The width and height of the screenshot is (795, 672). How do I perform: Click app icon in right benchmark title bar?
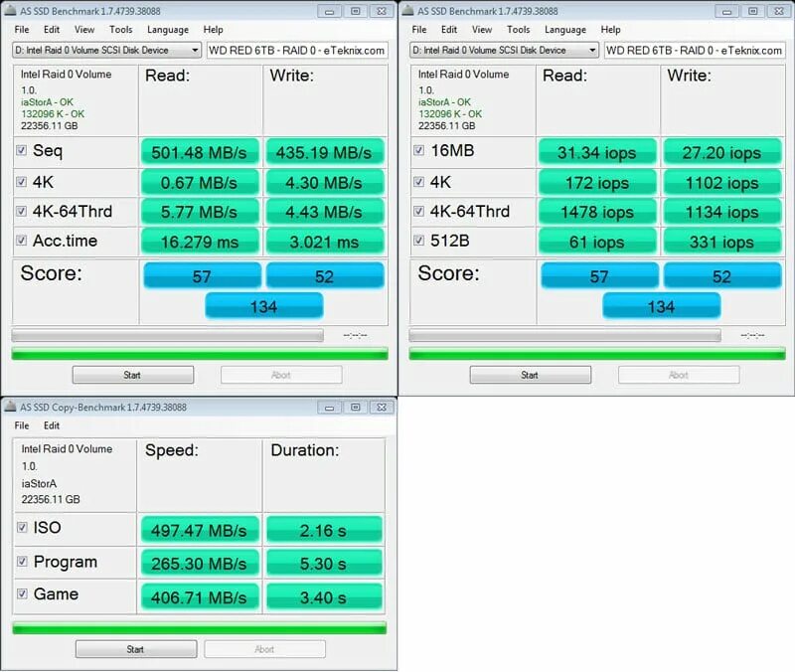pyautogui.click(x=407, y=11)
